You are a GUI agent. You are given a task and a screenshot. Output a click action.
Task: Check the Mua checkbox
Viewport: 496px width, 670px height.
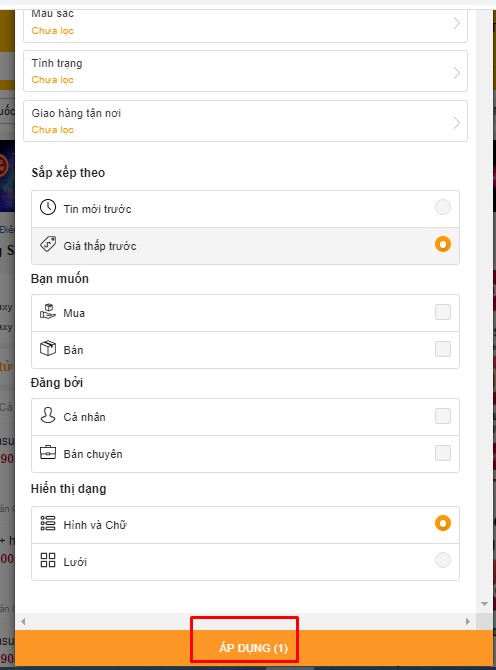point(443,312)
